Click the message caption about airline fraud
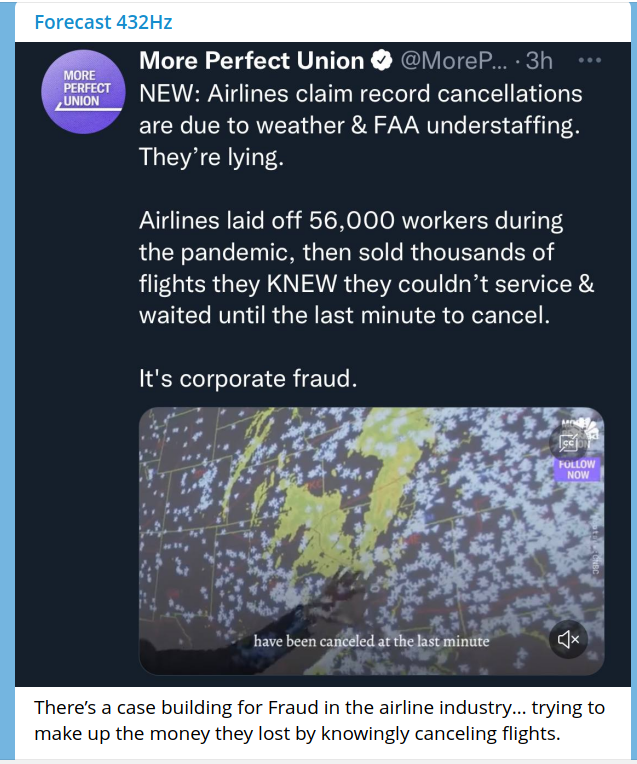 click(318, 721)
